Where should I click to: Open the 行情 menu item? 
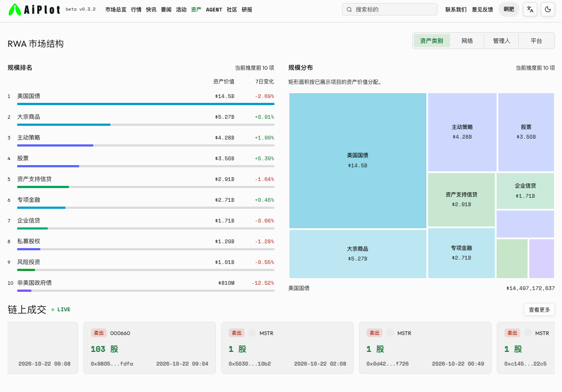[136, 9]
